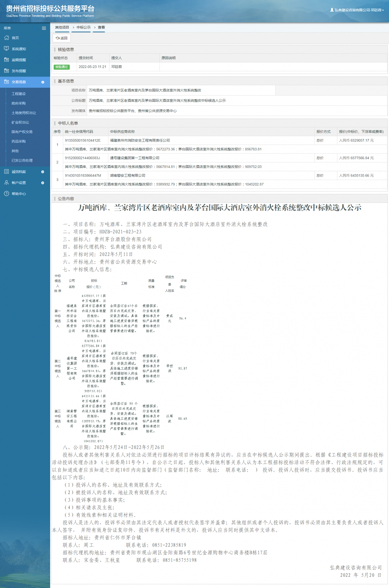Click project number HDZB-2021-023-23

121,232
